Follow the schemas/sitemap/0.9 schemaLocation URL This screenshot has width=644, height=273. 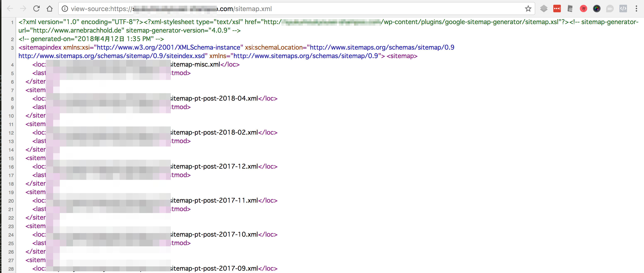[382, 47]
